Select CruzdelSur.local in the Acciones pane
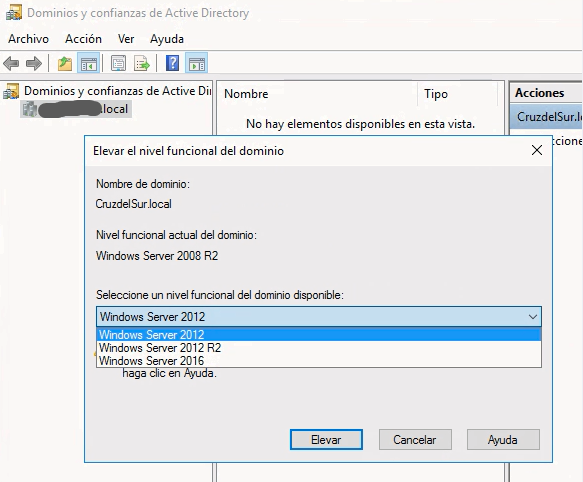Viewport: 583px width, 482px height. (545, 117)
